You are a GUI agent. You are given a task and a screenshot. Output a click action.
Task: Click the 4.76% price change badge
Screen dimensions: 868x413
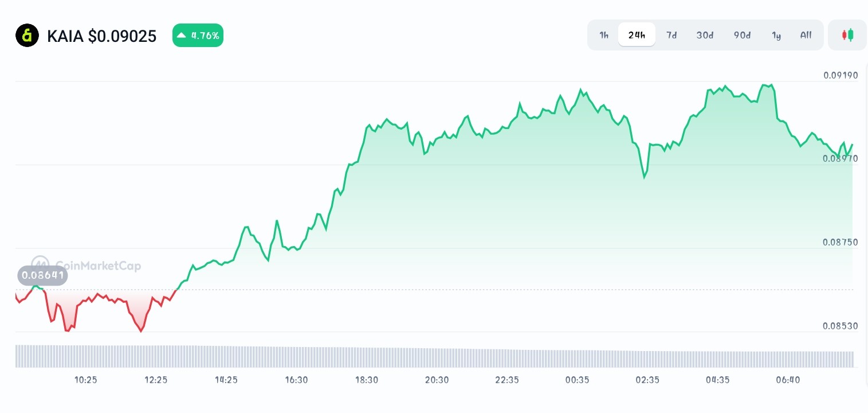198,36
